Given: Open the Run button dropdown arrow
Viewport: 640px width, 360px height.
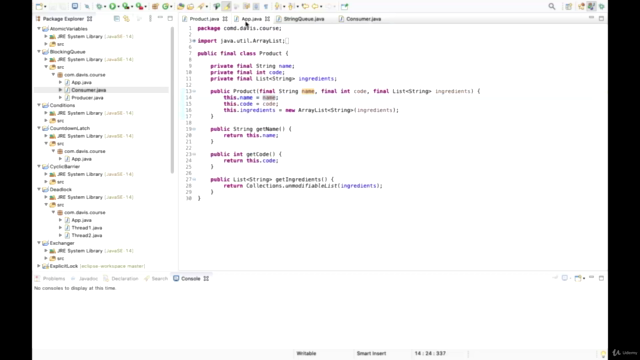Looking at the screenshot, I should (118, 7).
